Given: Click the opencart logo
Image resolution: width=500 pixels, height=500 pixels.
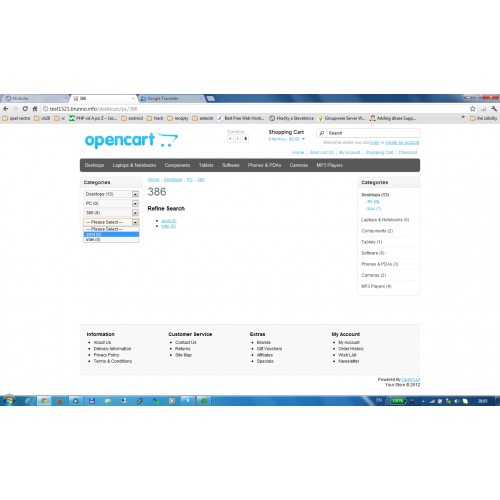Looking at the screenshot, I should pos(131,140).
